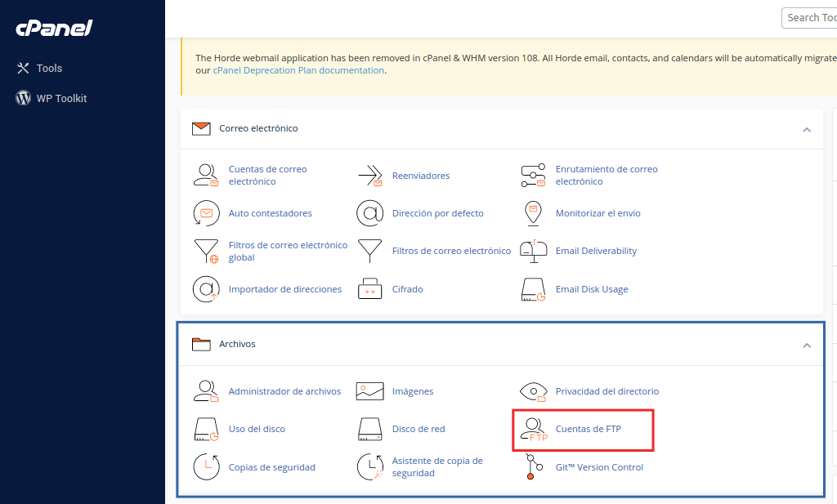This screenshot has height=504, width=837.
Task: Open the Email Deliverability link
Action: (x=596, y=252)
